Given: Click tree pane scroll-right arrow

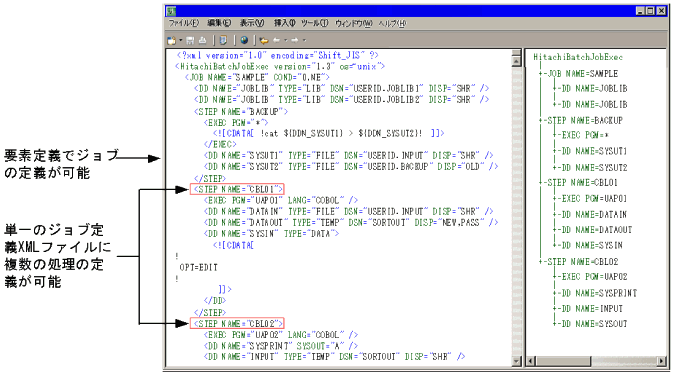Looking at the screenshot, I should click(662, 361).
